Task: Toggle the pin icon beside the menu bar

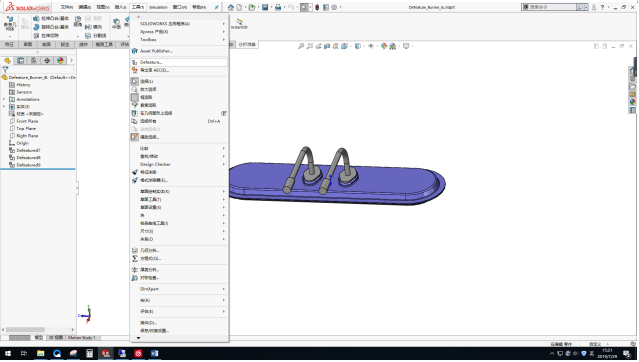Action: (x=216, y=7)
